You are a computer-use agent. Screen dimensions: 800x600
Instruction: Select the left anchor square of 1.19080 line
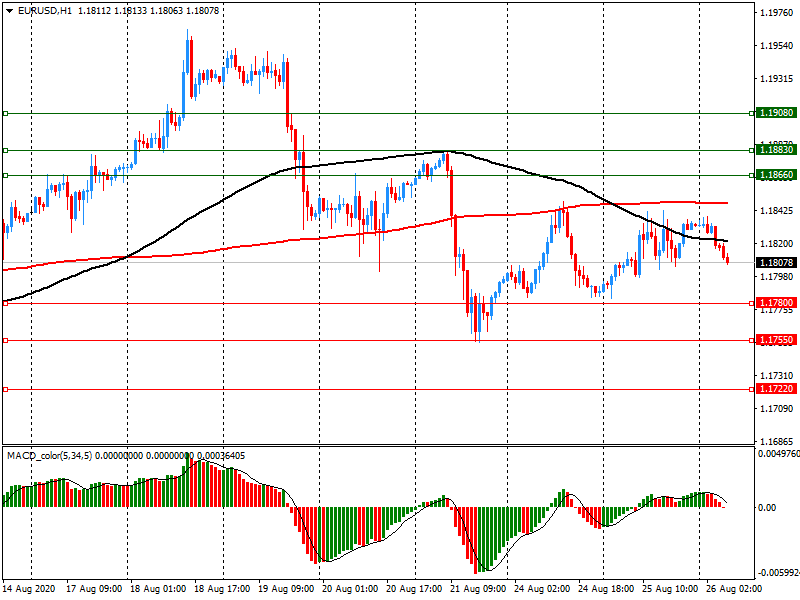[x=6, y=113]
